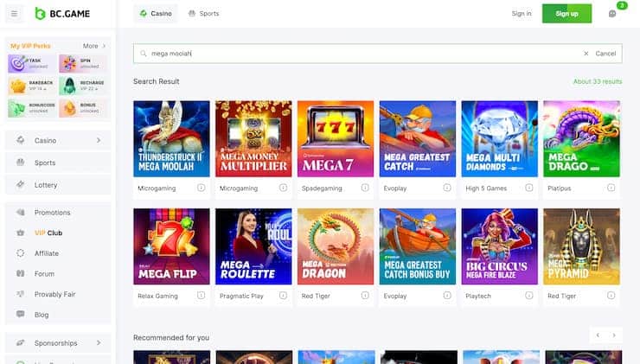This screenshot has height=364, width=640.
Task: Open the Recharge VIP perk
Action: click(83, 86)
